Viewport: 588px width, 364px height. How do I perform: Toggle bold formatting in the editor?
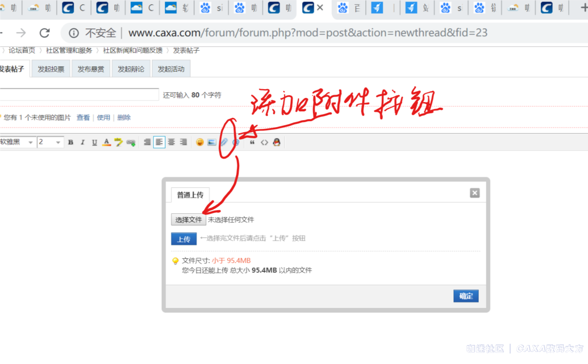point(71,142)
